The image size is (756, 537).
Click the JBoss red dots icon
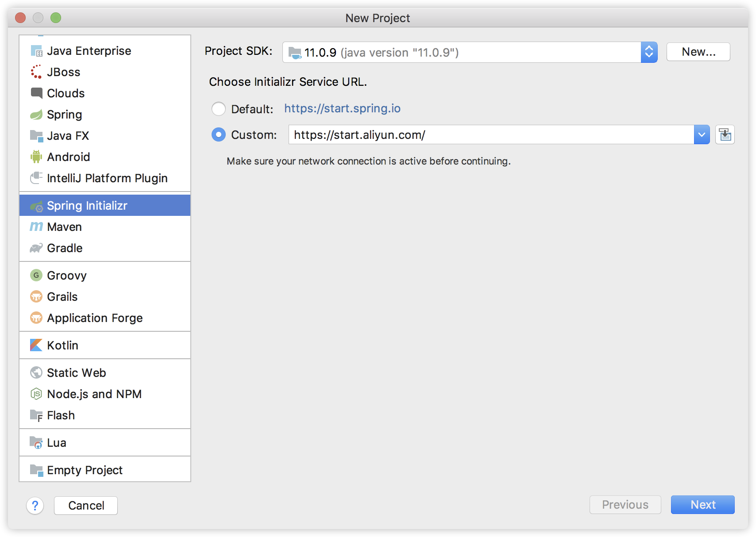(x=36, y=72)
